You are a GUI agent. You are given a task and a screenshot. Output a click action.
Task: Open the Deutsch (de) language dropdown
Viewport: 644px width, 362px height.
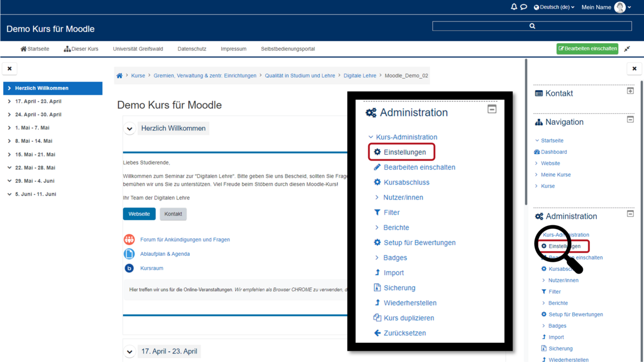point(554,7)
